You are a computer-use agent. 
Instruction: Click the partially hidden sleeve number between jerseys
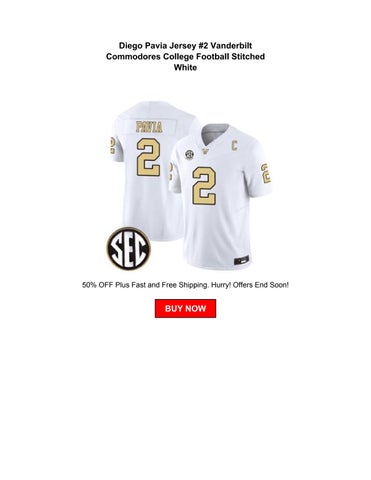171,171
